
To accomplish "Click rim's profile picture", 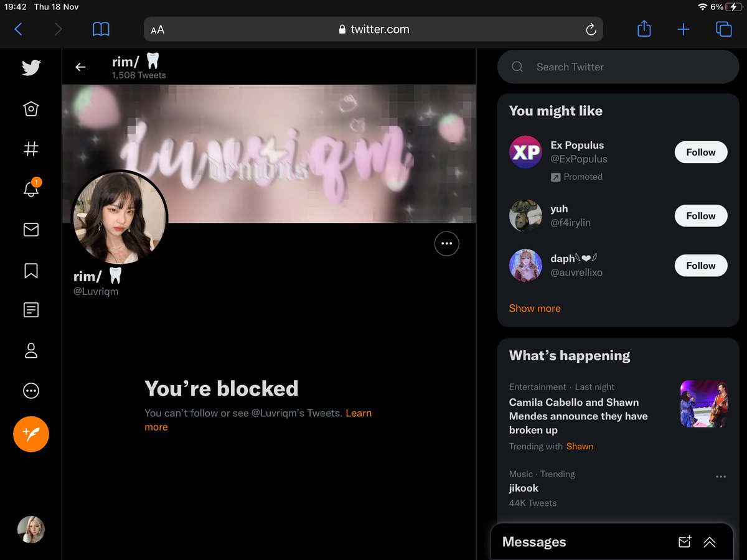I will (120, 217).
